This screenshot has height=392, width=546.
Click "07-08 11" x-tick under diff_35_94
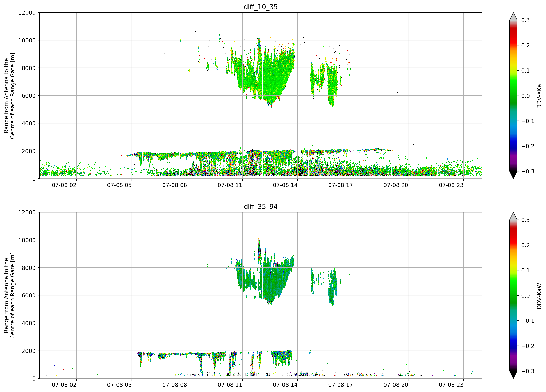coord(230,385)
